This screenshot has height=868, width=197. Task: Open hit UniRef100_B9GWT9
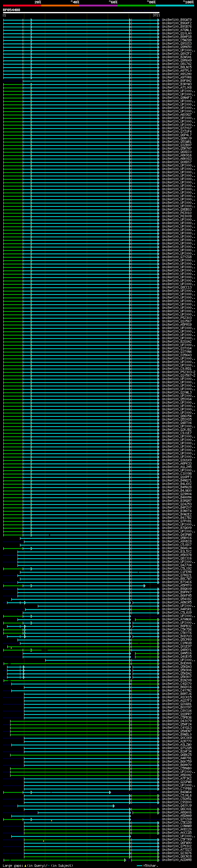click(x=177, y=20)
